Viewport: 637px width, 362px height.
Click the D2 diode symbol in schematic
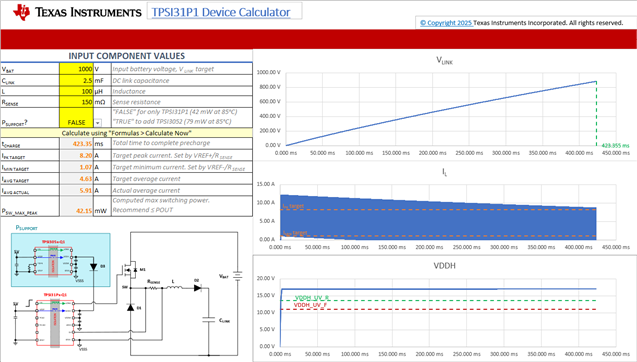pos(197,288)
